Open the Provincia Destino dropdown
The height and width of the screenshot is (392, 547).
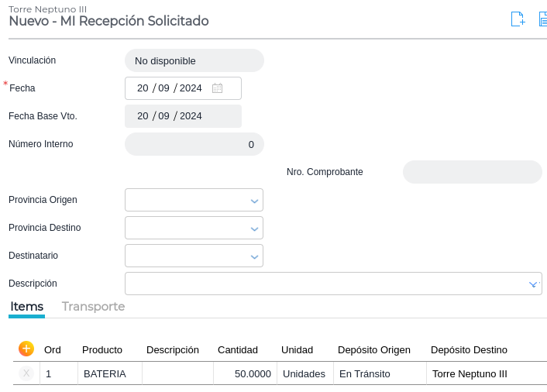click(x=253, y=229)
